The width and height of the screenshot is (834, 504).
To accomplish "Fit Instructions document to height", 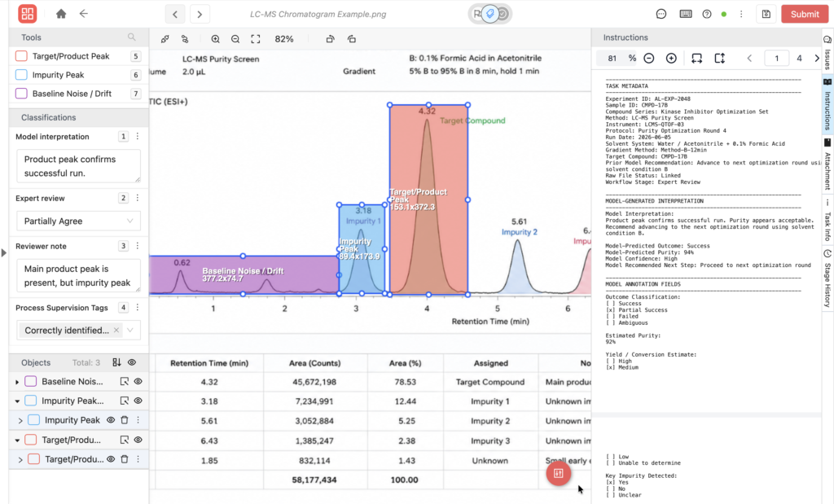I will coord(720,59).
